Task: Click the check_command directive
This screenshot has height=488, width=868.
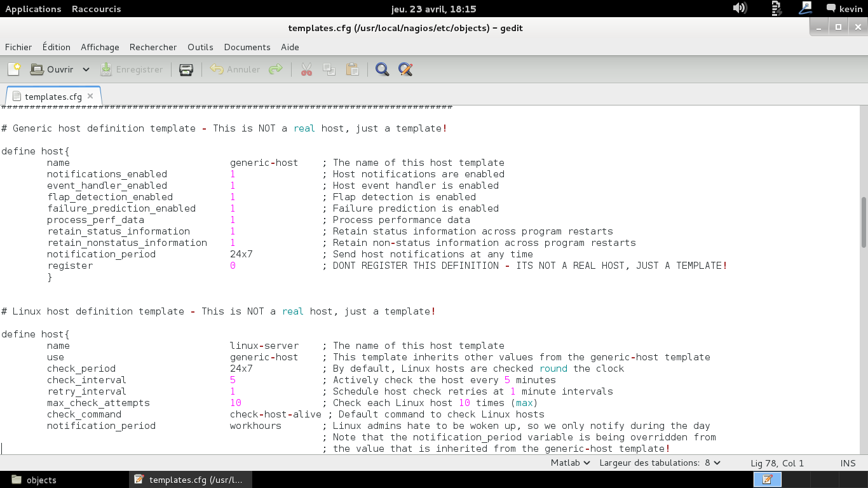Action: (x=84, y=414)
